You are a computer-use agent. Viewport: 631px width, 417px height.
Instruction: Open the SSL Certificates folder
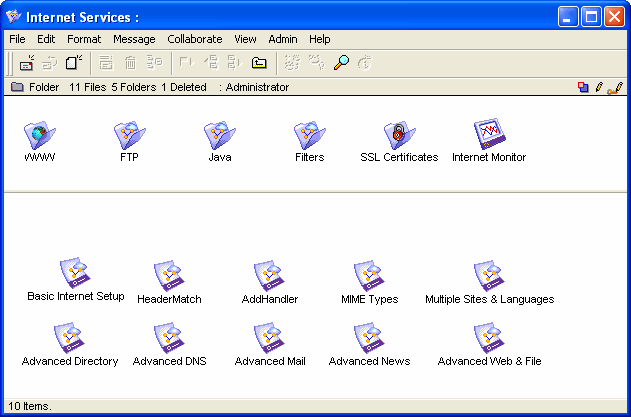399,141
